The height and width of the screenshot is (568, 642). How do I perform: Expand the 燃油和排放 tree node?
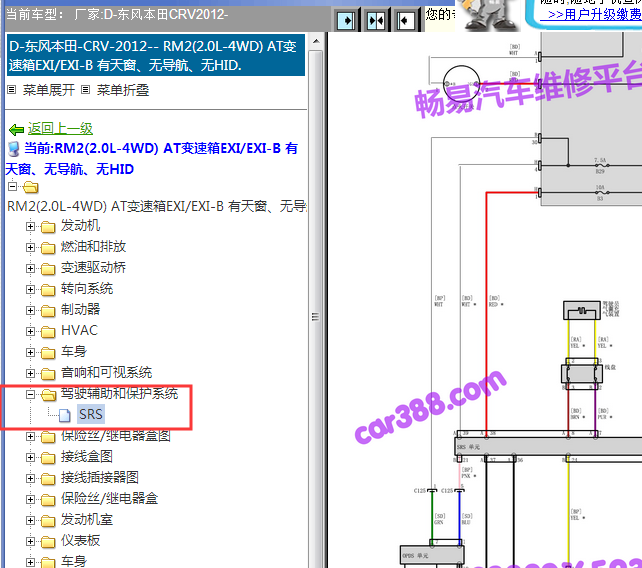[30, 247]
